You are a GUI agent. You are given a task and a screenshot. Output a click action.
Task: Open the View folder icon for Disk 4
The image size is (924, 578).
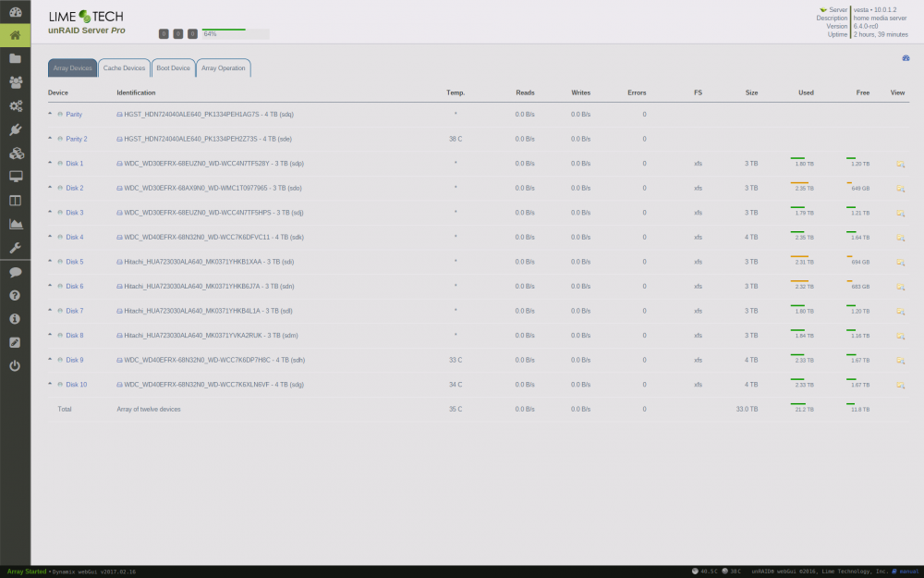(900, 238)
